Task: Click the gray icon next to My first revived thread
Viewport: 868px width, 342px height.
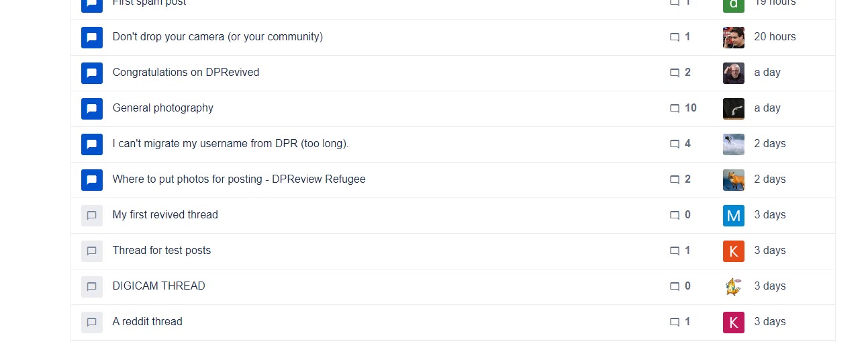Action: coord(92,215)
